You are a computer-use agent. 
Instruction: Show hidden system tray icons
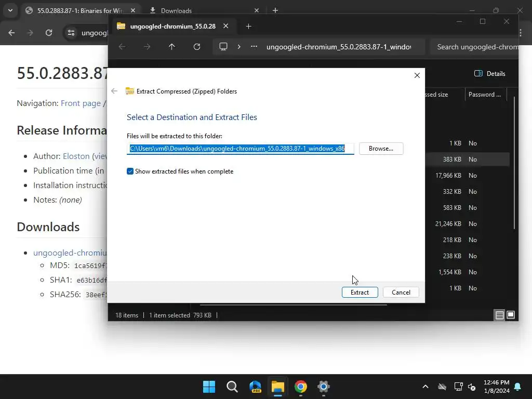[425, 387]
